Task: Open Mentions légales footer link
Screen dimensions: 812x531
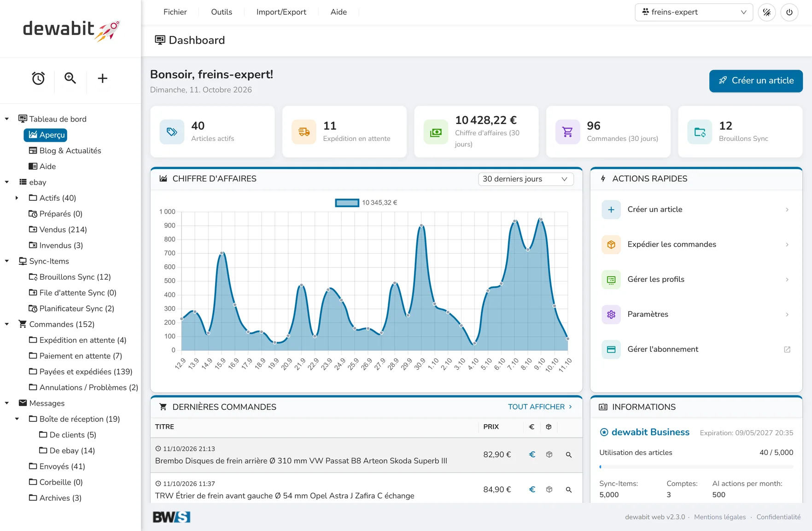Action: point(720,517)
